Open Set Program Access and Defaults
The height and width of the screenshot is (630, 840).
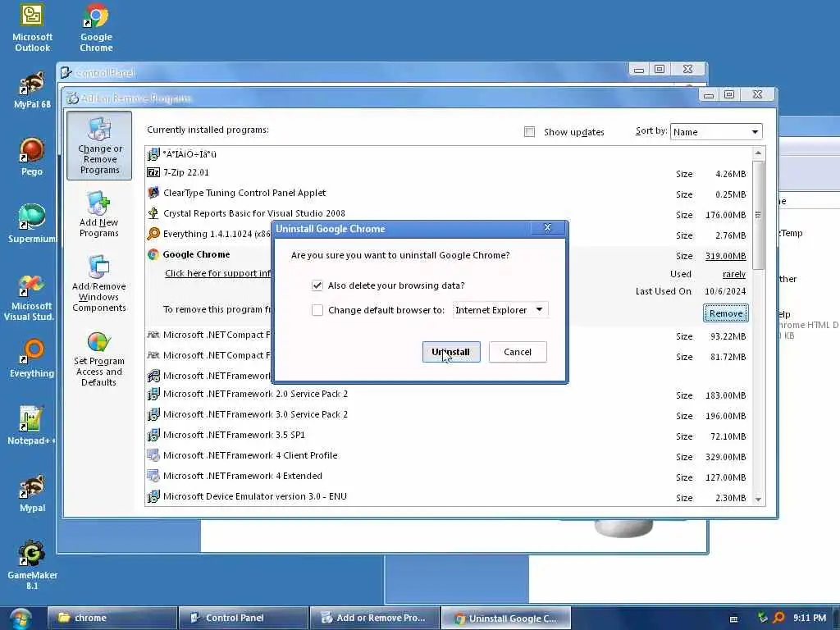[99, 358]
